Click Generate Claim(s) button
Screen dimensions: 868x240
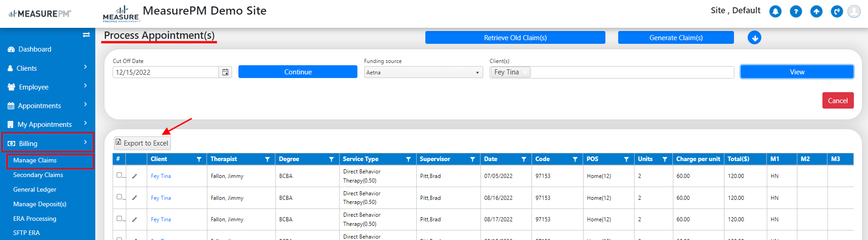(676, 38)
